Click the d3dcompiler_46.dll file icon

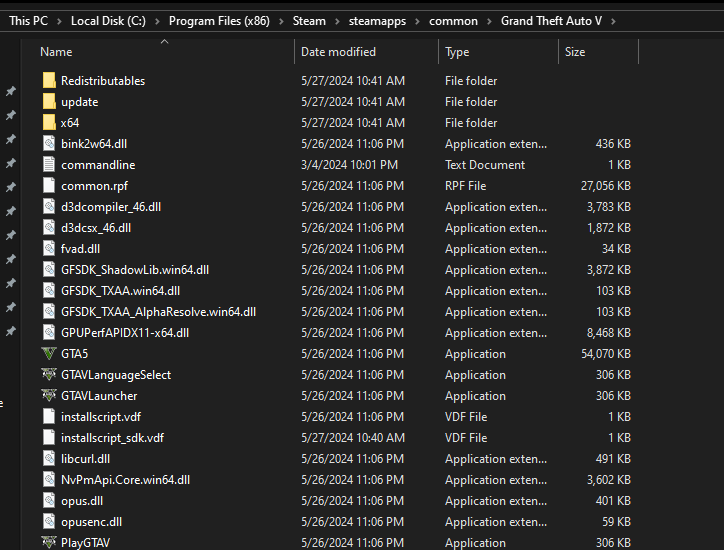49,206
